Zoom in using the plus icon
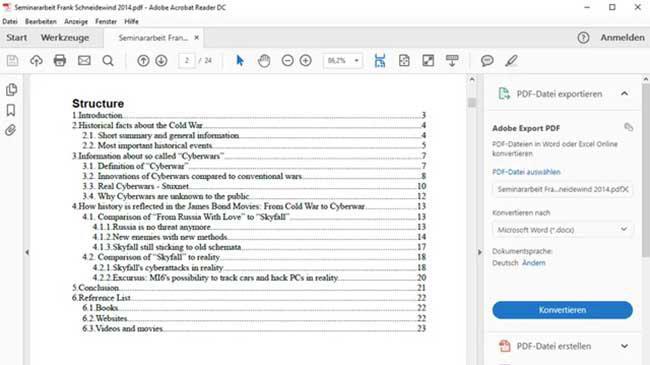Screen dimensions: 650x365 [x=306, y=61]
